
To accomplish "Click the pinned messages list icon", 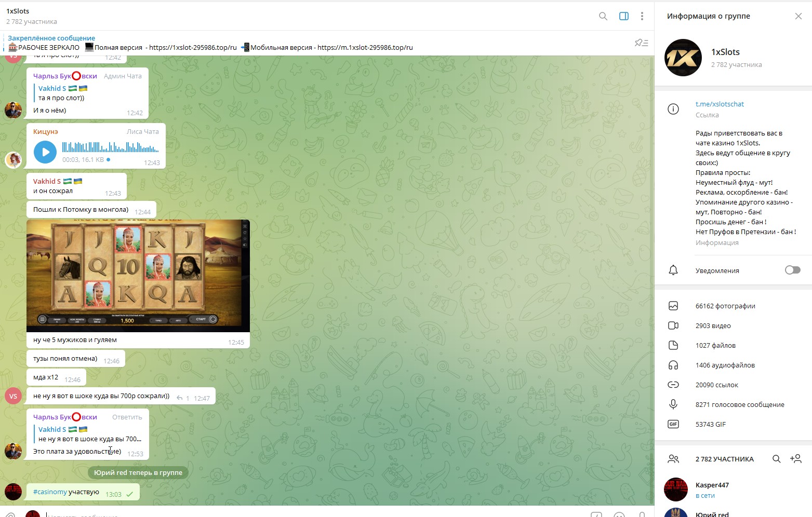I will (x=641, y=43).
